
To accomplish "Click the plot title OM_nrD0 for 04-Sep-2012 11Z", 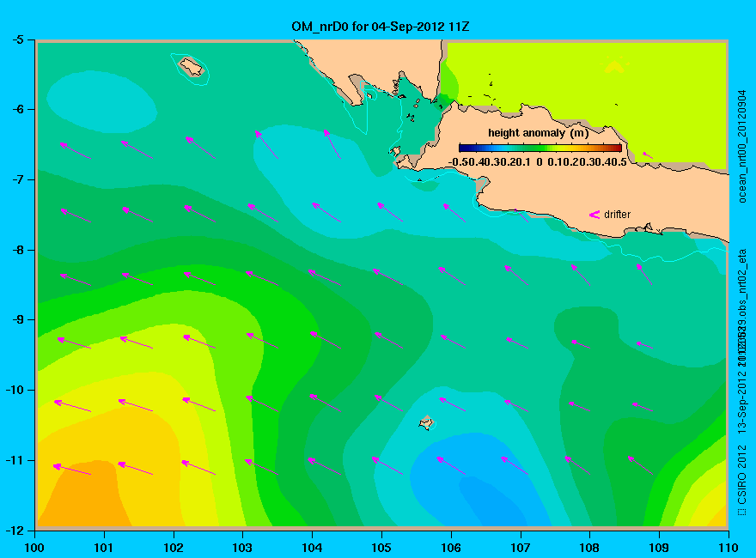I will (x=380, y=27).
